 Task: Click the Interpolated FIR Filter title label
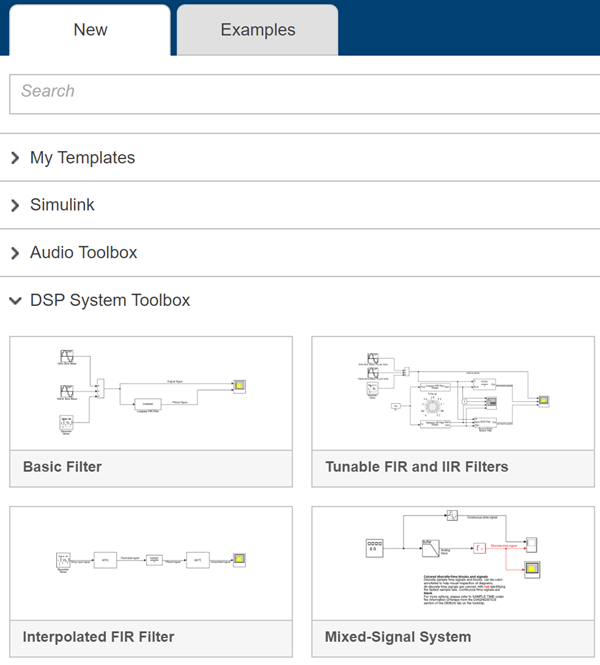[x=98, y=637]
